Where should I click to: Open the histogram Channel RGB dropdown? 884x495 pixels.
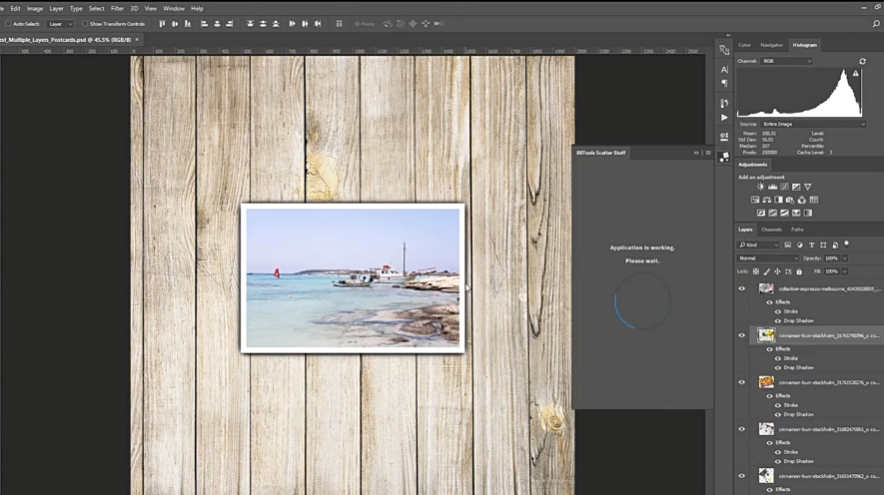click(787, 61)
